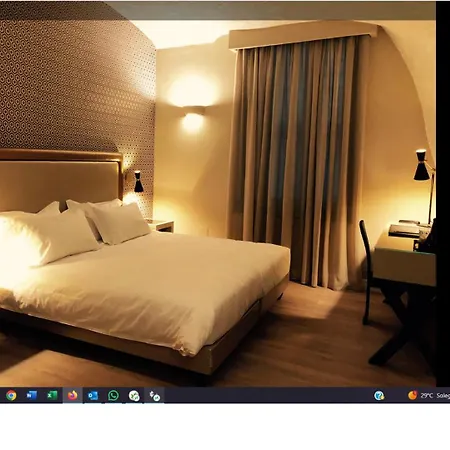This screenshot has width=450, height=450.
Task: Launch Microsoft Word from the taskbar
Action: 31,395
